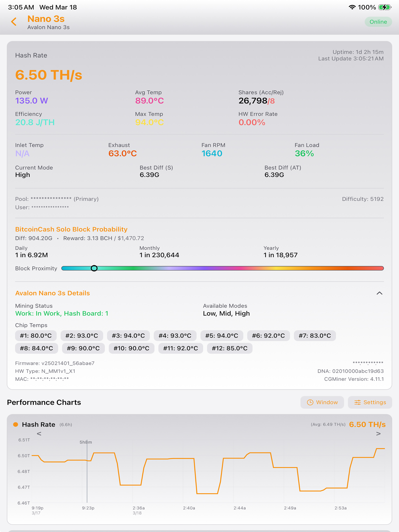399x532 pixels.
Task: Tap the DNA: 02010000abc19d63 text
Action: point(350,371)
